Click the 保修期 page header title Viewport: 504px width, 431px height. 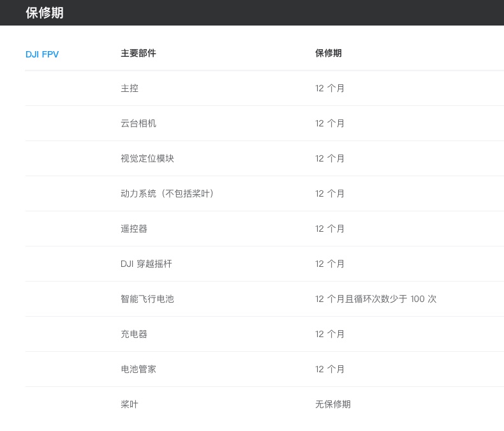(45, 13)
